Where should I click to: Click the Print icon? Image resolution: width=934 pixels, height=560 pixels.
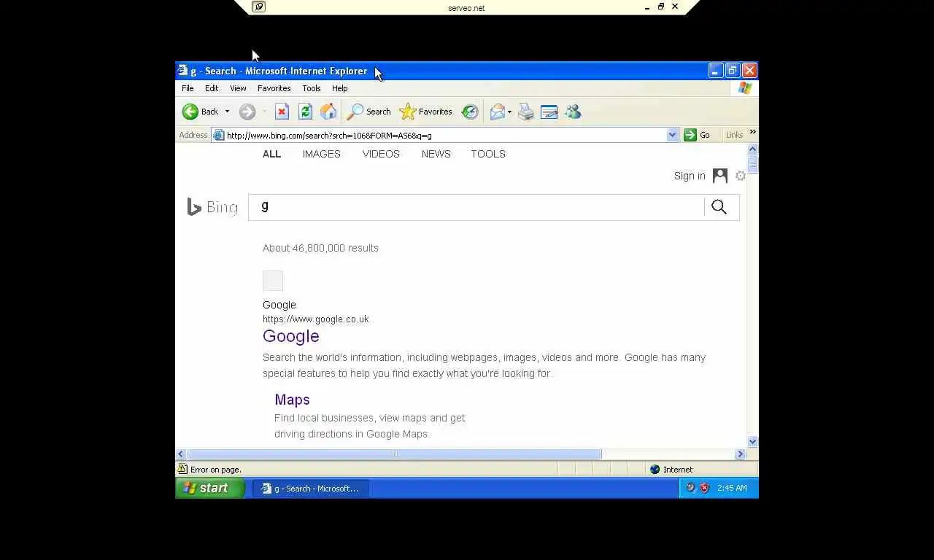tap(526, 112)
